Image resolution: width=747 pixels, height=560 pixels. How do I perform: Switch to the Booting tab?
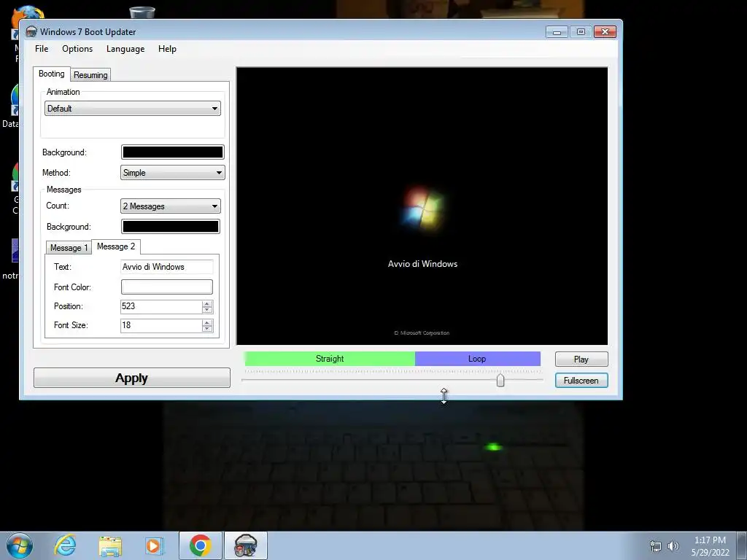[52, 74]
